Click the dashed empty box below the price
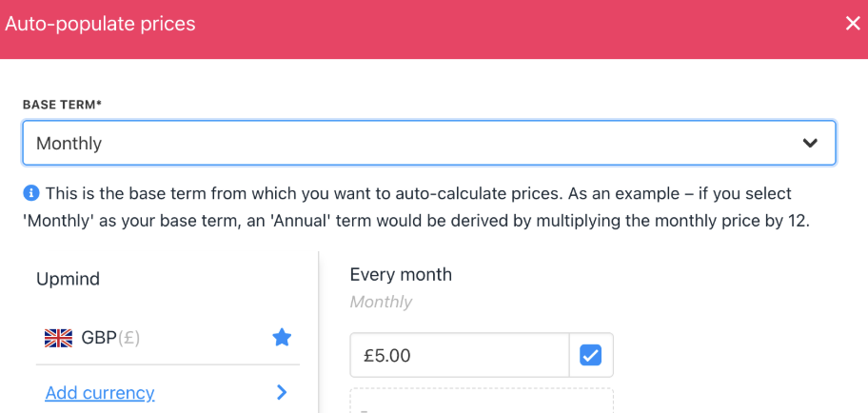Screen dimensions: 868x413 click(x=482, y=401)
